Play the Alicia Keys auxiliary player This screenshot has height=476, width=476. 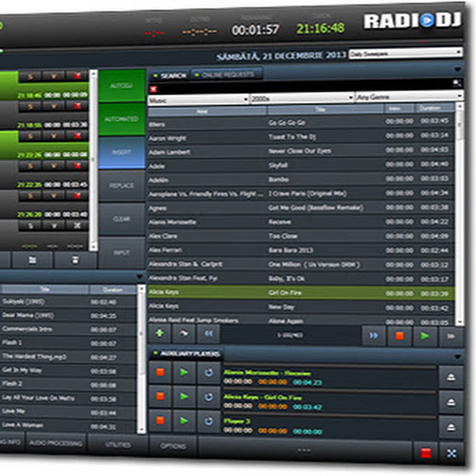point(184,397)
